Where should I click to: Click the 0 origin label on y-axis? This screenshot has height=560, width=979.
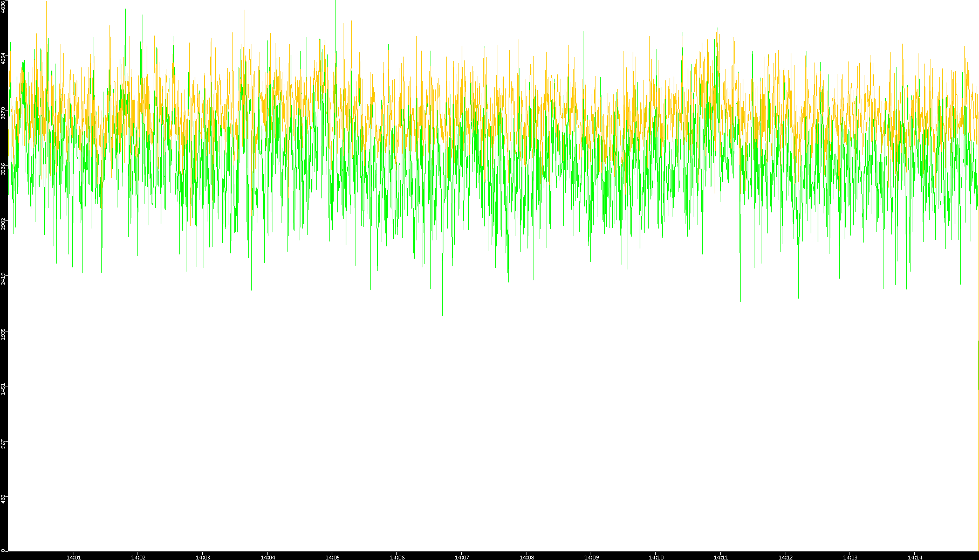pos(3,550)
